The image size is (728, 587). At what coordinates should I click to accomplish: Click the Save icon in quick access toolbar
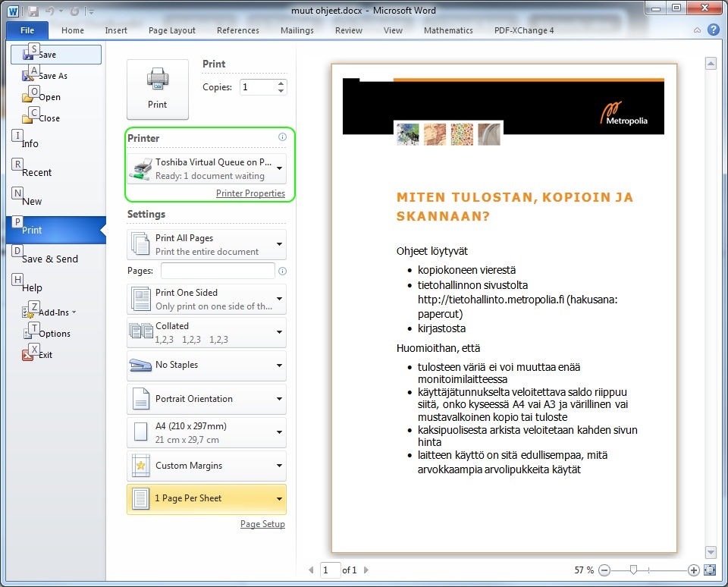33,11
